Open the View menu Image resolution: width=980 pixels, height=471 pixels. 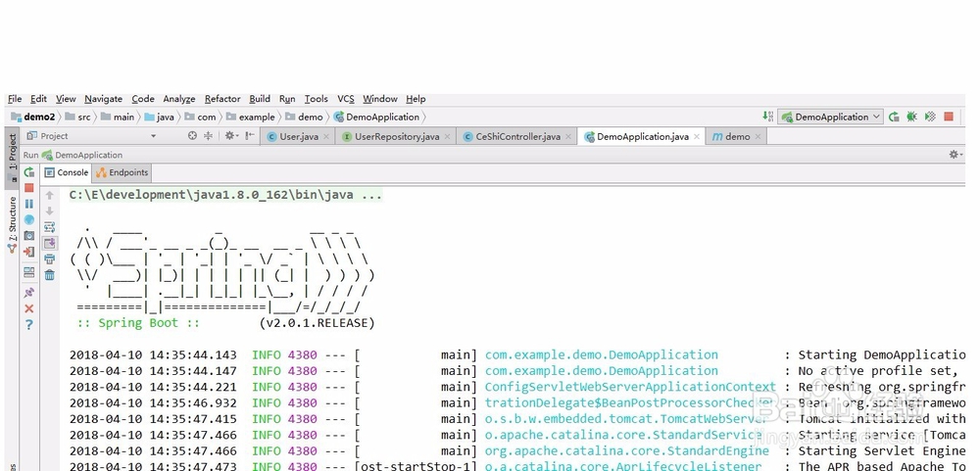click(x=66, y=99)
